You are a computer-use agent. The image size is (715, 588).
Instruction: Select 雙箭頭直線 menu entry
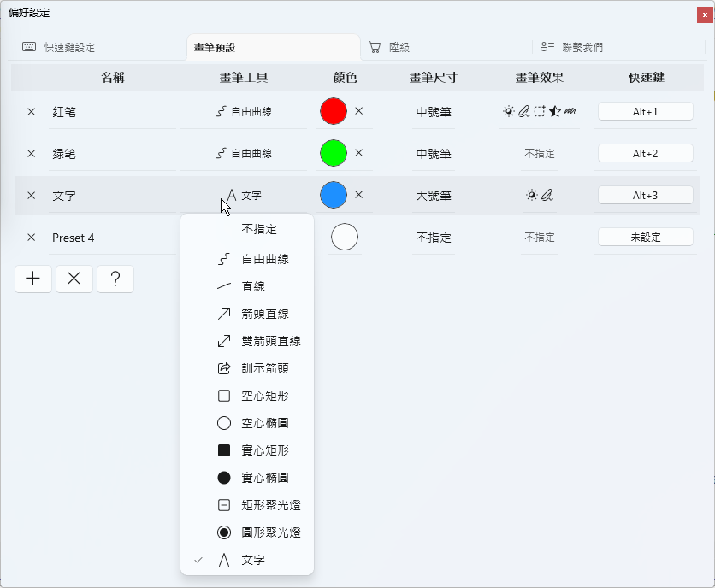pos(247,341)
